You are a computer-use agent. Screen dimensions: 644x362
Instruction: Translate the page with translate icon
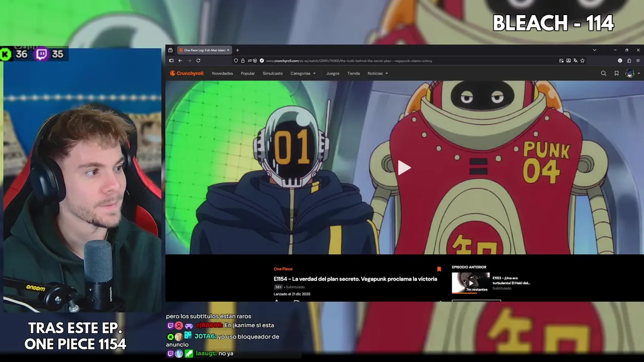pos(575,61)
